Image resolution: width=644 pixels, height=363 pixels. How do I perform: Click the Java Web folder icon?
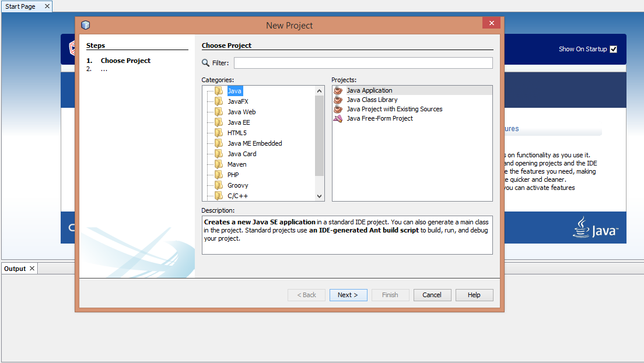[x=219, y=111]
